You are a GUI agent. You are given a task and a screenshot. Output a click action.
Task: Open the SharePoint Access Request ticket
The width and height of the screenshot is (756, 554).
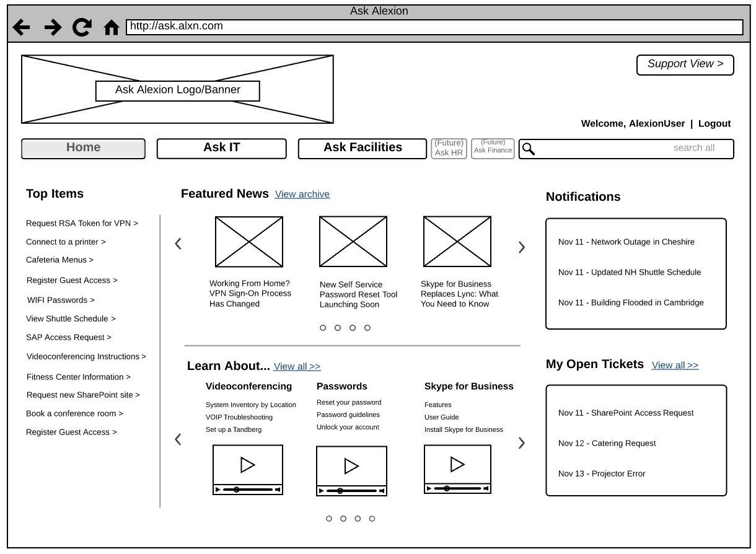click(626, 413)
